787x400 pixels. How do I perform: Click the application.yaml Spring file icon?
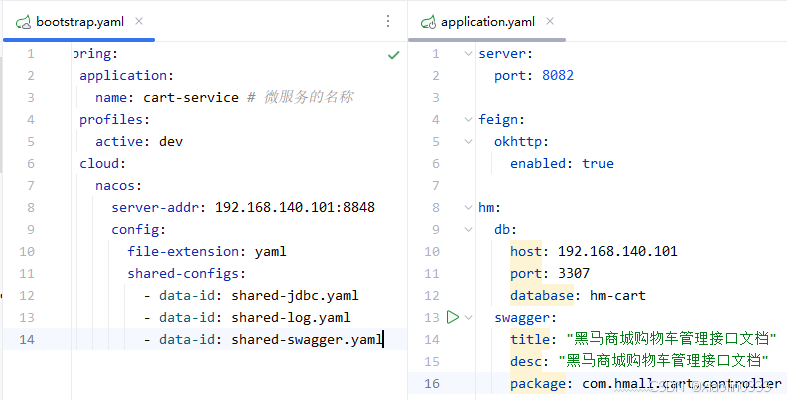tap(428, 22)
